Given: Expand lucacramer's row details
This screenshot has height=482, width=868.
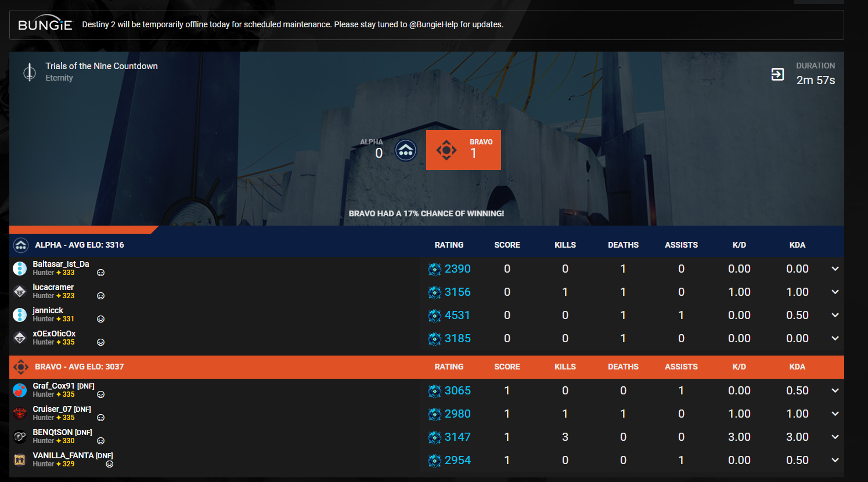Looking at the screenshot, I should click(x=835, y=292).
